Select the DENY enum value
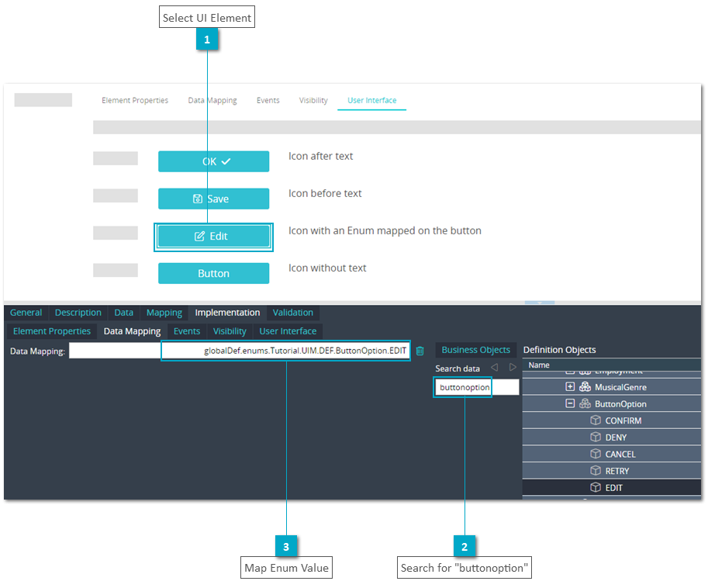This screenshot has height=588, width=708. (611, 438)
